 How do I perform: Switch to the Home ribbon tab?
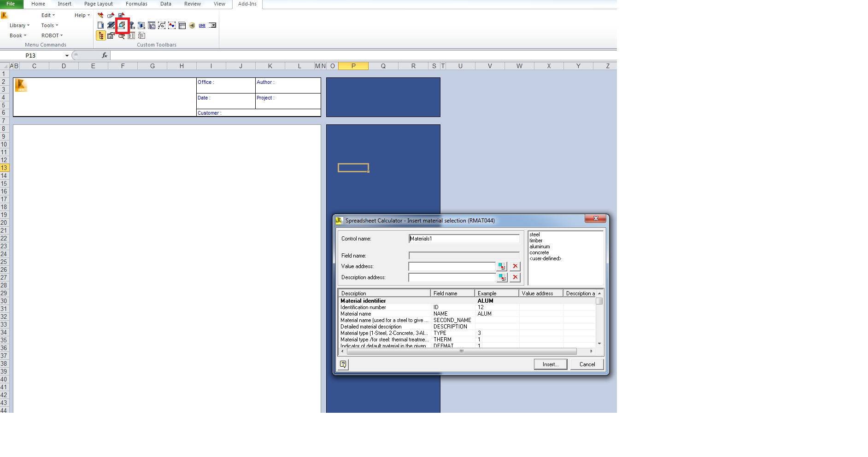coord(38,4)
